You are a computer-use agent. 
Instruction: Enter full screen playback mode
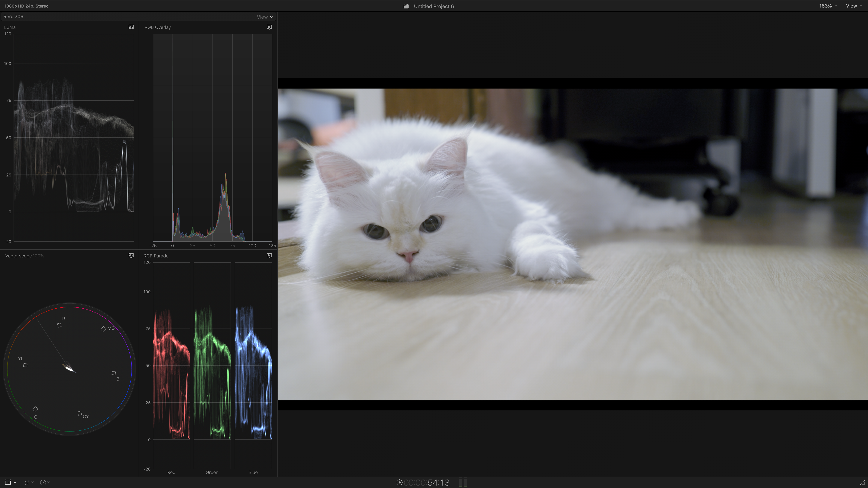pyautogui.click(x=862, y=482)
